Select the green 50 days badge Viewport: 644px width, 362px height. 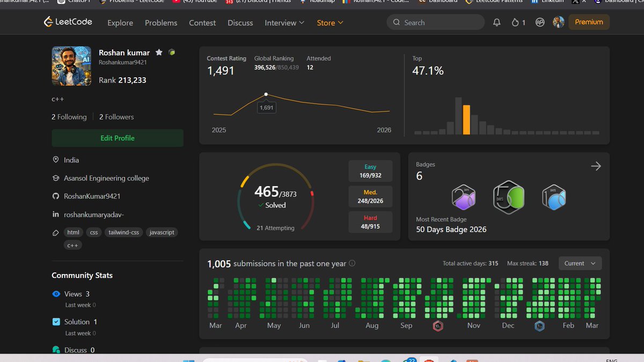[x=509, y=197]
